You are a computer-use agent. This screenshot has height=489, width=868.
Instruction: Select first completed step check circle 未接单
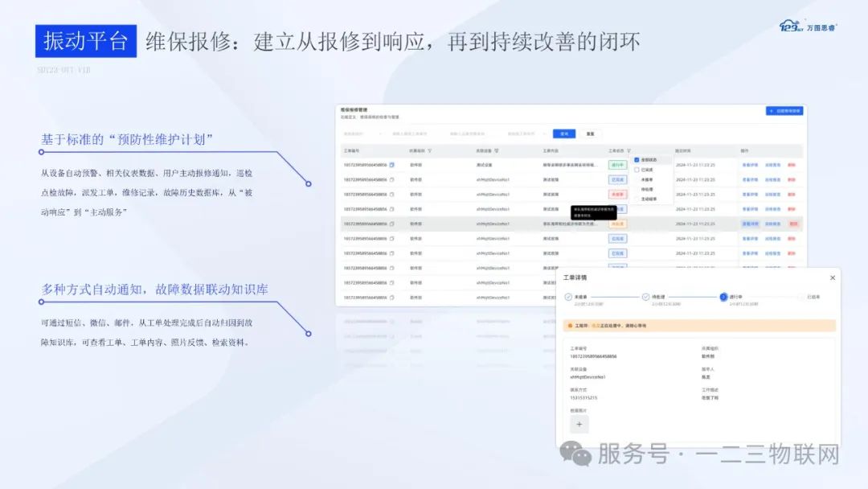tap(568, 297)
